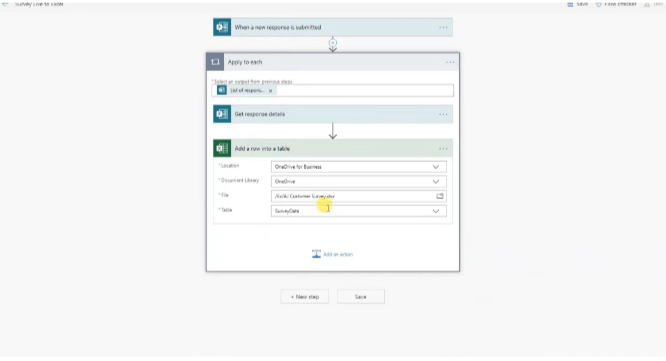
Task: Open the 'Add a row into a table' options menu
Action: [443, 149]
